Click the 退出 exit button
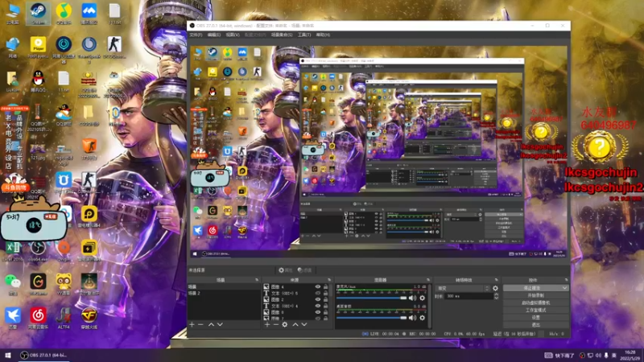 pyautogui.click(x=535, y=325)
